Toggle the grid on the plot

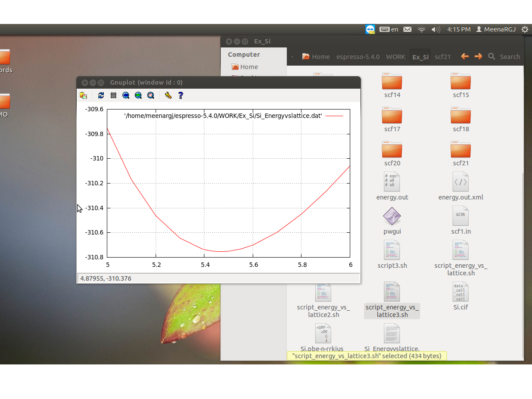click(x=113, y=95)
